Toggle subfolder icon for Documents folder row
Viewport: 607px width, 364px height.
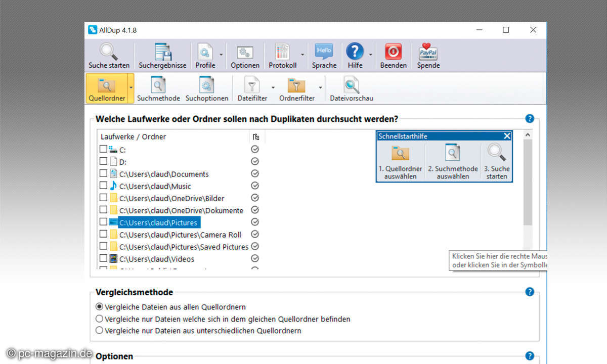pyautogui.click(x=255, y=173)
